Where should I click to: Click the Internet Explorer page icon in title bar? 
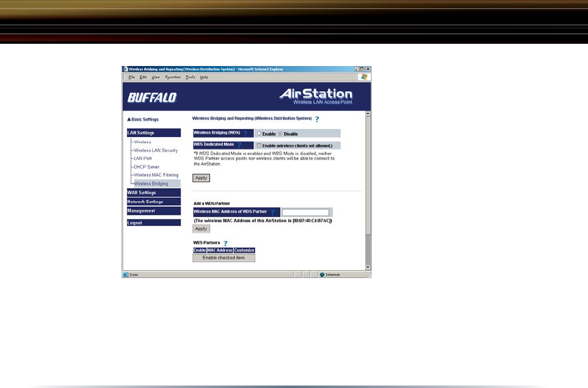point(125,69)
